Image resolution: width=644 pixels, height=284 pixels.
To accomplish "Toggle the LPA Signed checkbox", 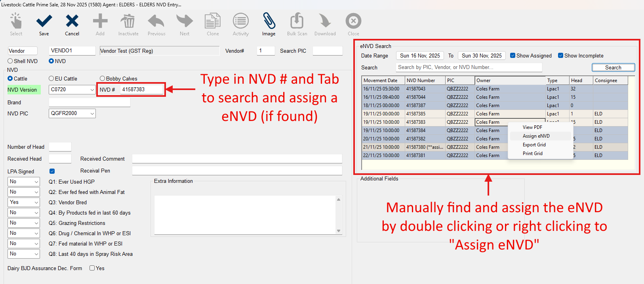I will click(x=52, y=171).
